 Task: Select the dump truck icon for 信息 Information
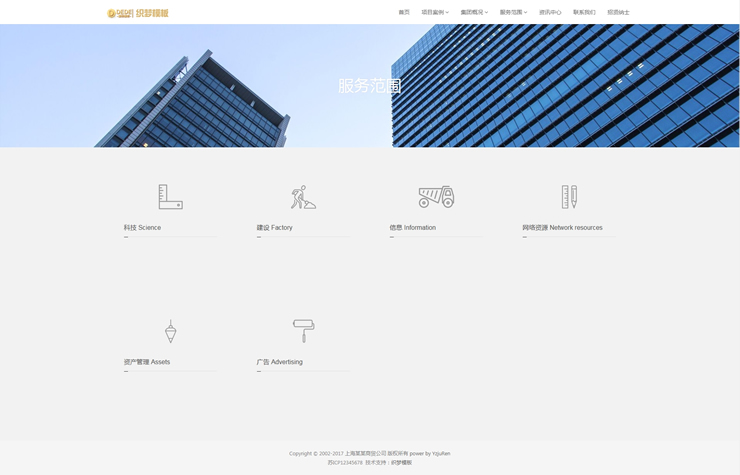(436, 197)
